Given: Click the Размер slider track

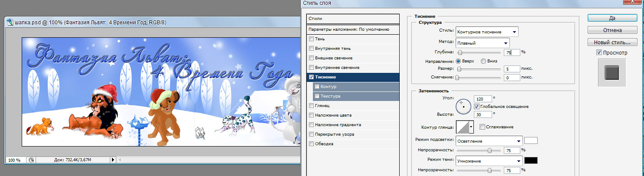Looking at the screenshot, I should [479, 68].
